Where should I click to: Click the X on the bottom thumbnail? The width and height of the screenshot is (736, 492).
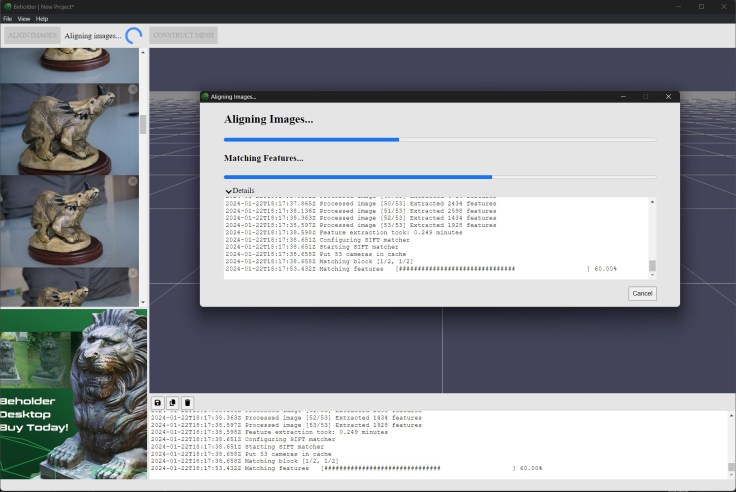133,274
